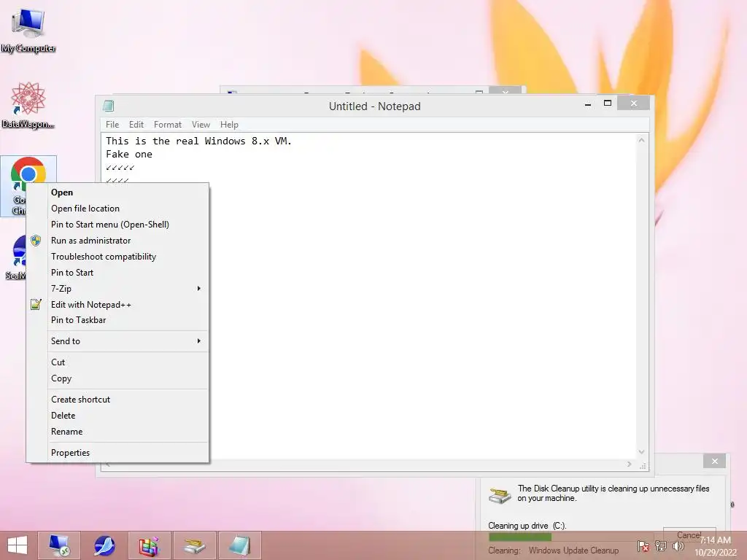Click the Action Center flag tray icon
This screenshot has width=747, height=560.
[x=643, y=545]
